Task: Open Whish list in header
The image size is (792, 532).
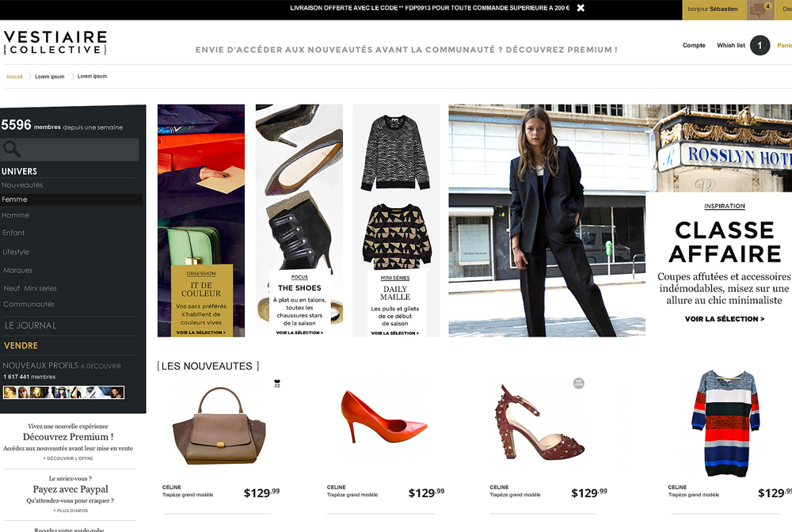Action: (731, 45)
